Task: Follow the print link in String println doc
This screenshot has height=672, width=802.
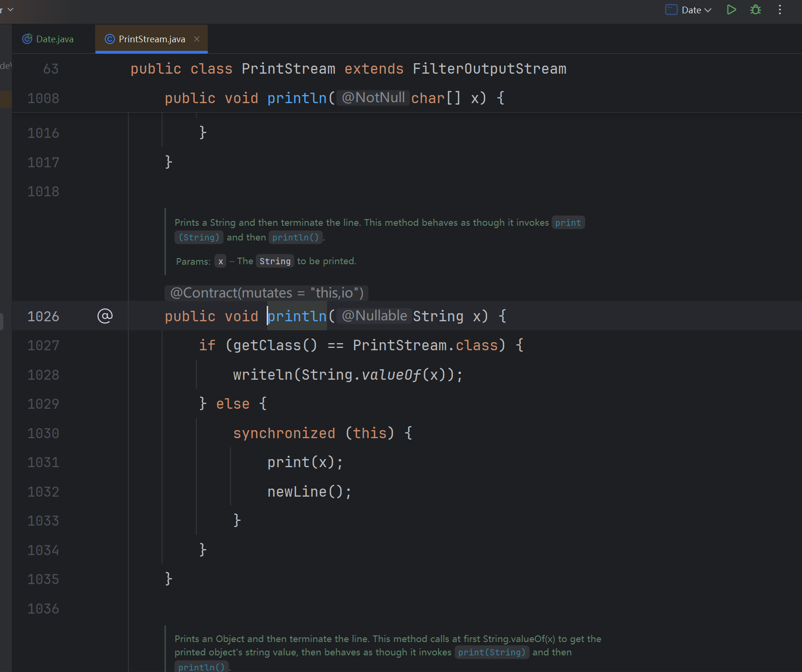Action: coord(568,223)
